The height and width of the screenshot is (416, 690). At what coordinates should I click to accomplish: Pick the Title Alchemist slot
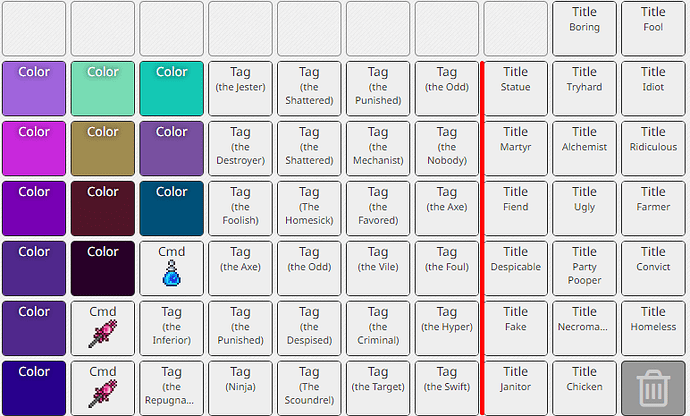[x=584, y=148]
